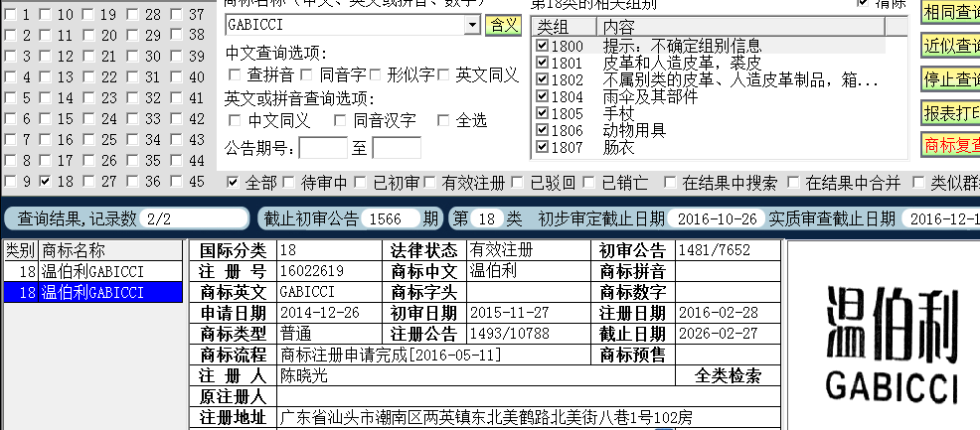Click the 类别 column header
980x430 pixels.
click(x=21, y=250)
